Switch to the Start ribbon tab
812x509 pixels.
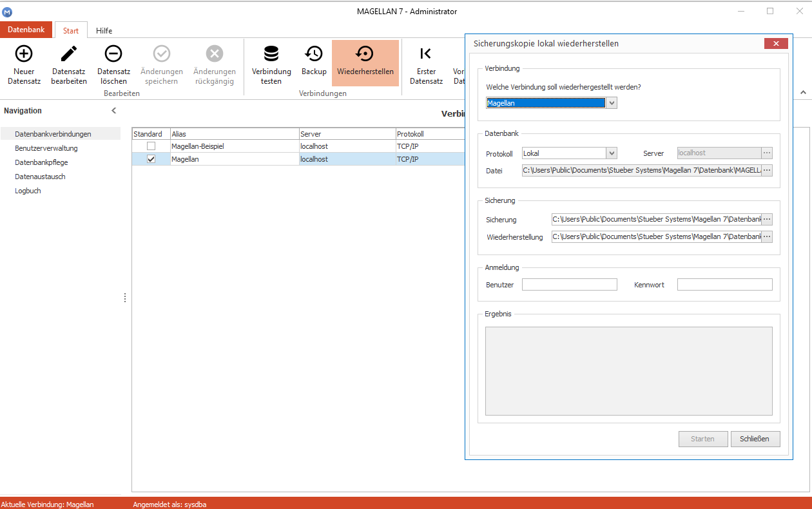click(x=71, y=31)
